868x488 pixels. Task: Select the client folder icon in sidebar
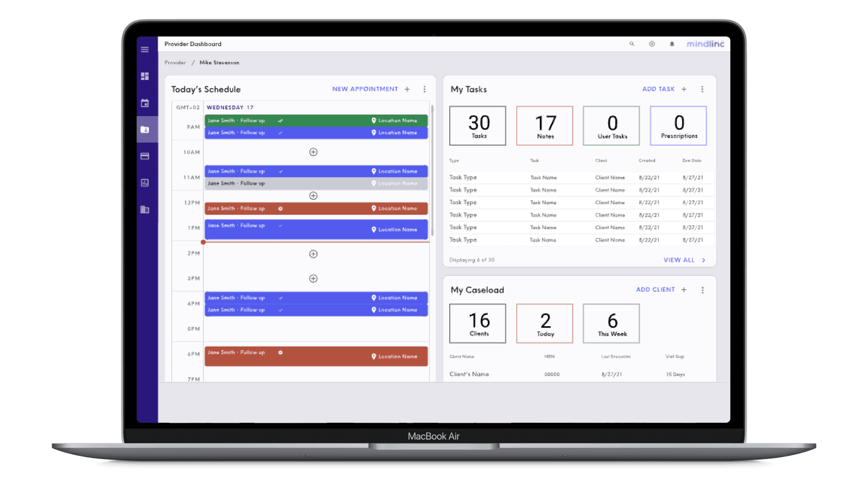145,130
